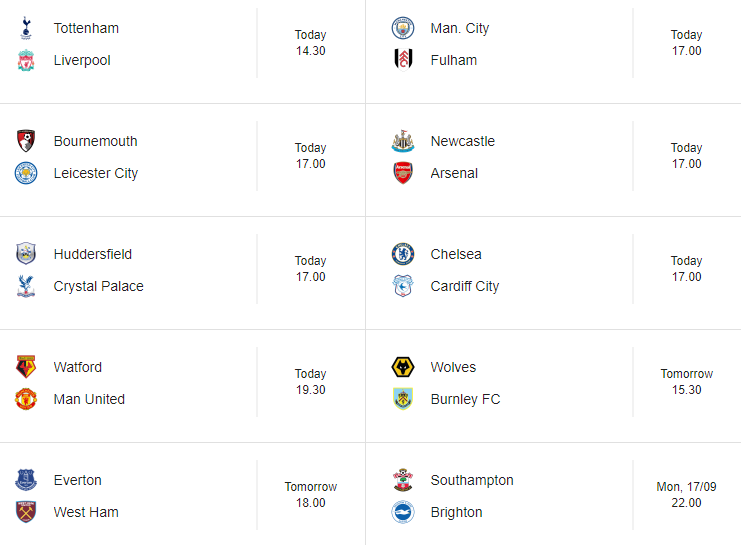Click the Southampton team name
741x545 pixels.
click(472, 480)
